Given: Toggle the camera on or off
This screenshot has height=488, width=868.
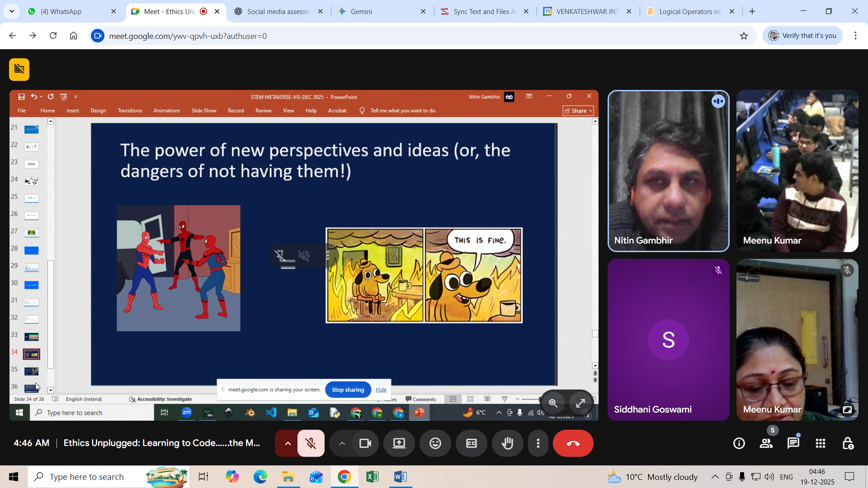Looking at the screenshot, I should [x=365, y=443].
